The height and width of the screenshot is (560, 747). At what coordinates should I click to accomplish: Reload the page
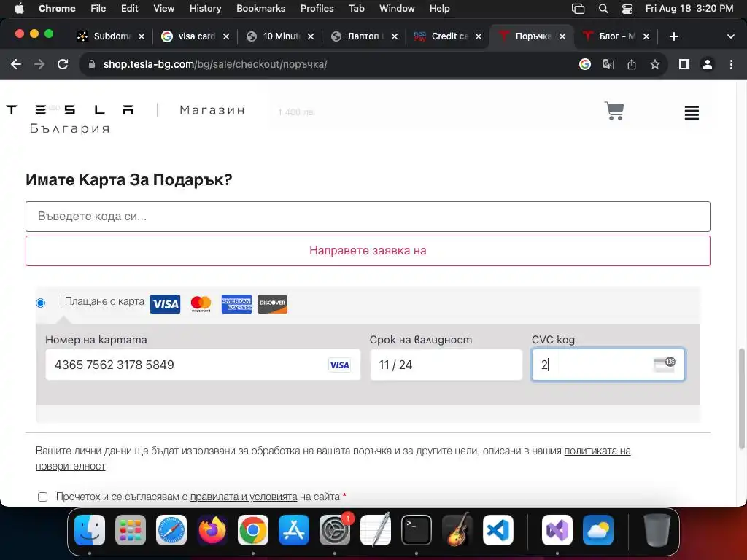click(63, 64)
